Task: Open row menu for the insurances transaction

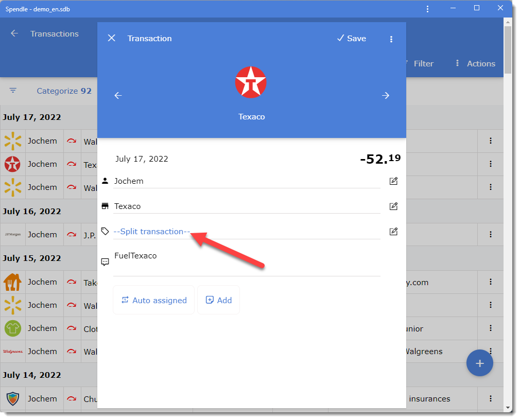Action: (x=491, y=398)
